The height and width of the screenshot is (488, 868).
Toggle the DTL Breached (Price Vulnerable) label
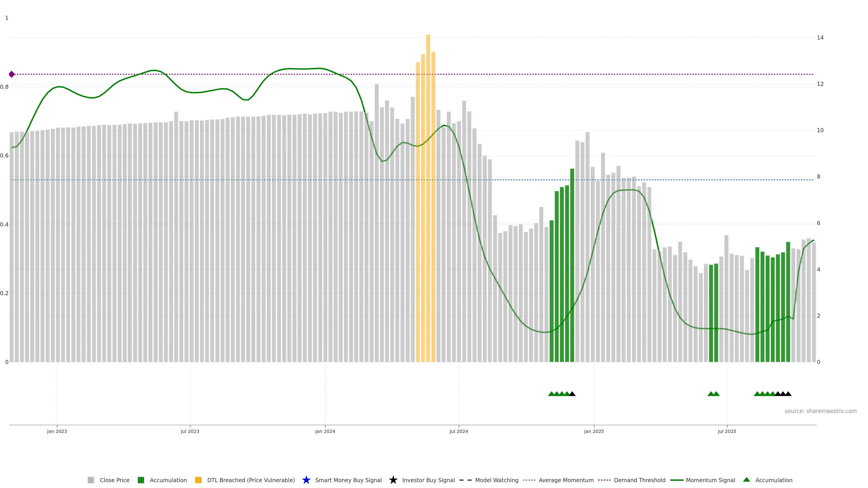pyautogui.click(x=251, y=480)
